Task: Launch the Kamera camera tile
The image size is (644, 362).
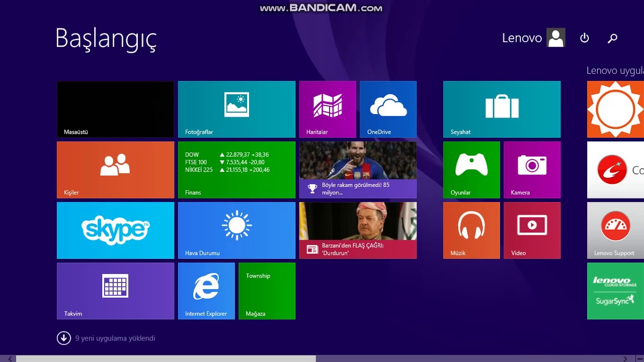Action: (x=532, y=170)
